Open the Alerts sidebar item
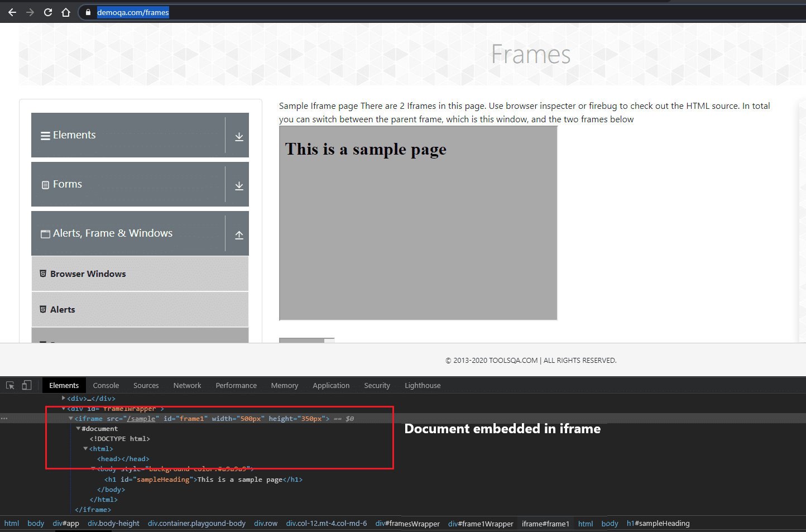 140,309
